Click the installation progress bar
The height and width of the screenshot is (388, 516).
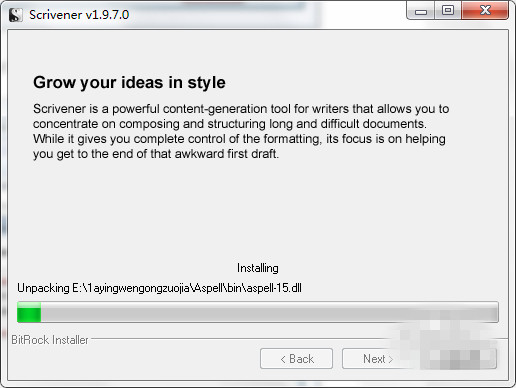click(258, 312)
